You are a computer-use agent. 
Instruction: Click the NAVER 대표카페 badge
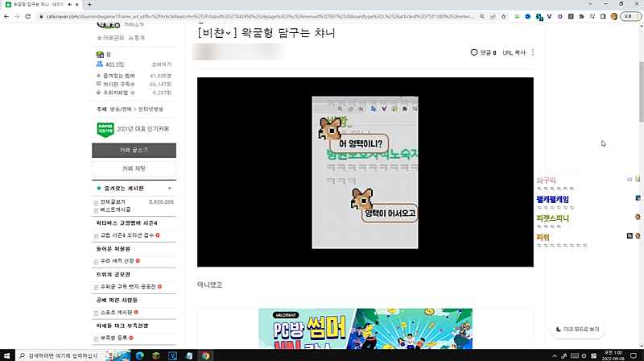[105, 129]
